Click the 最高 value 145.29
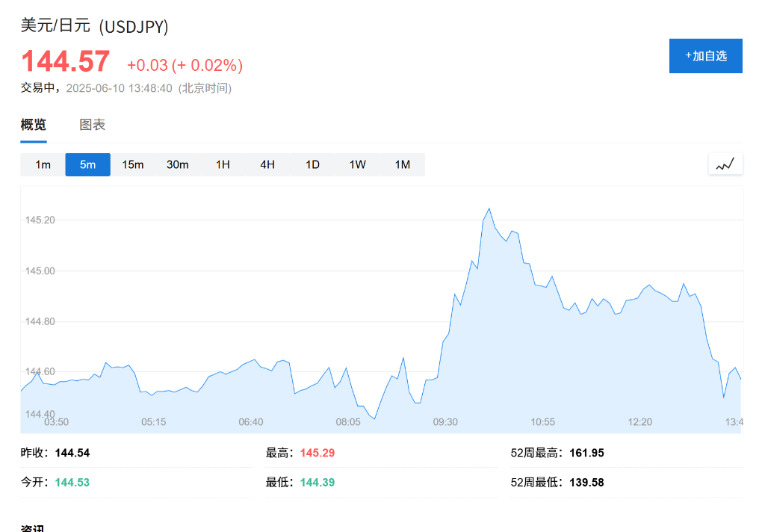 (x=318, y=453)
